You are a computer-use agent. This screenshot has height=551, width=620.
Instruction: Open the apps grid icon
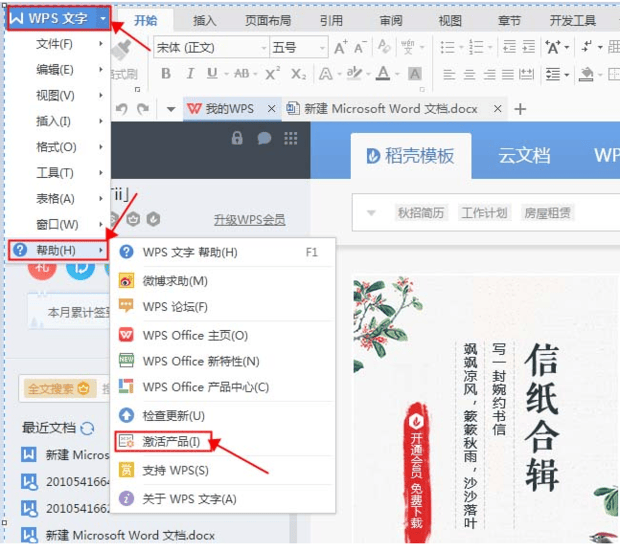coord(291,138)
